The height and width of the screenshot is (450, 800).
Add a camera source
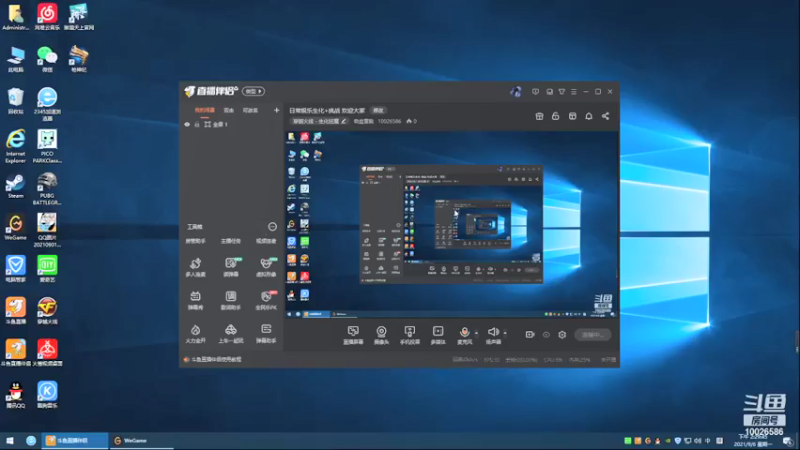tap(382, 335)
